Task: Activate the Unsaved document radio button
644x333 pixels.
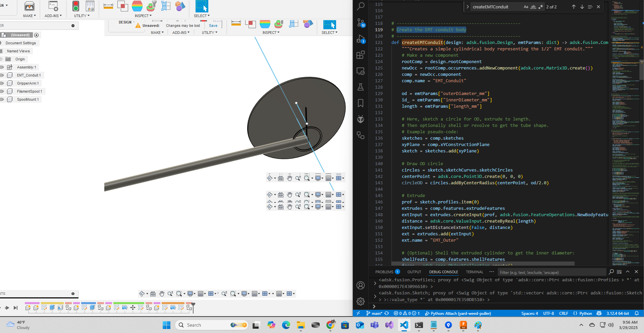Action: click(37, 35)
